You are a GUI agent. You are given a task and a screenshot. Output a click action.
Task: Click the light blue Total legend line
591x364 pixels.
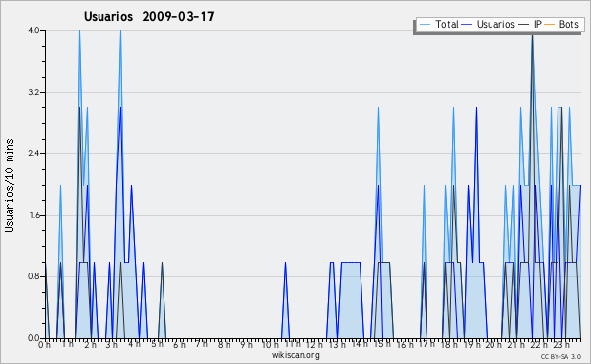point(425,25)
